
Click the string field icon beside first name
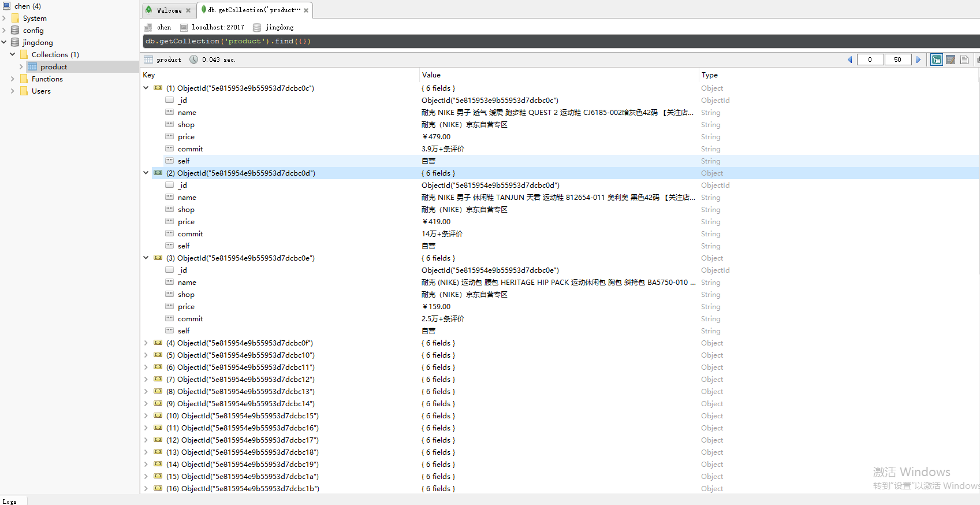pos(170,112)
